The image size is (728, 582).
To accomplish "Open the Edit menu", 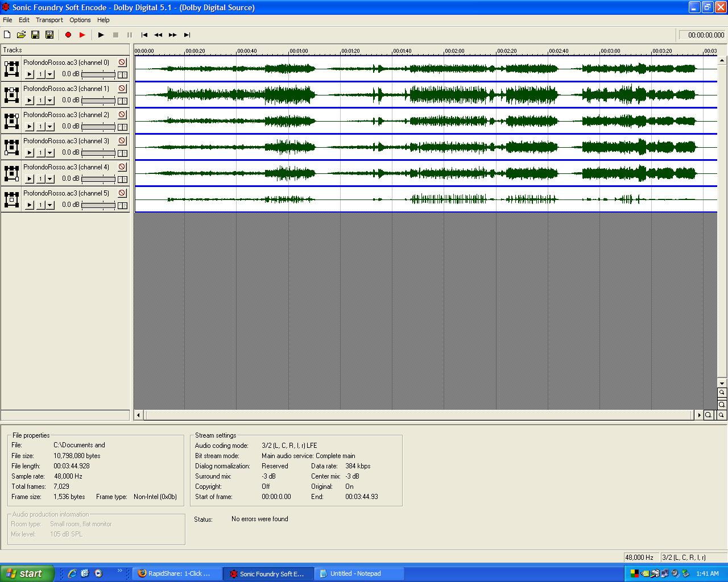I will click(24, 20).
